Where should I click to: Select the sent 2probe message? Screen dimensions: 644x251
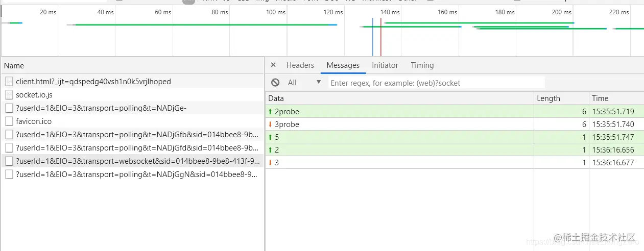[x=455, y=111]
